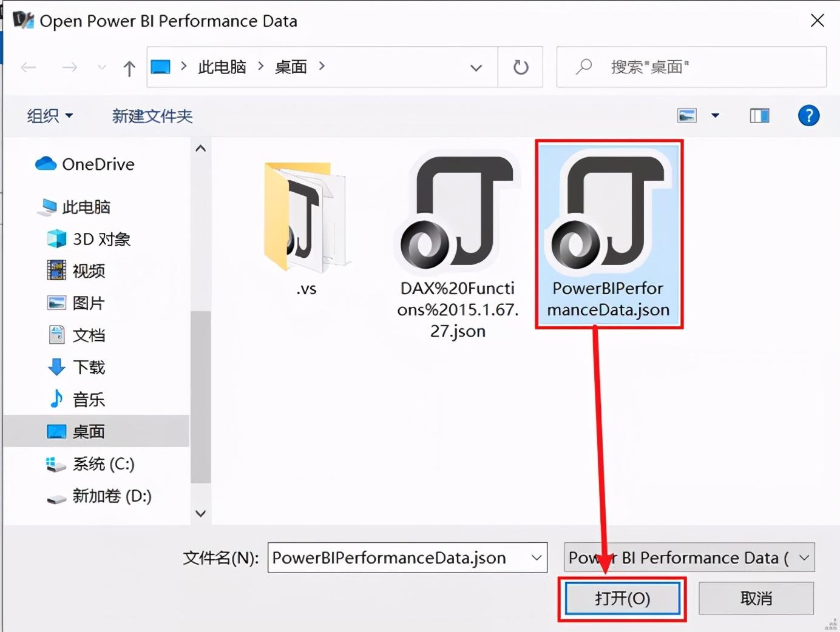Click the refresh icon in the address bar

point(520,67)
